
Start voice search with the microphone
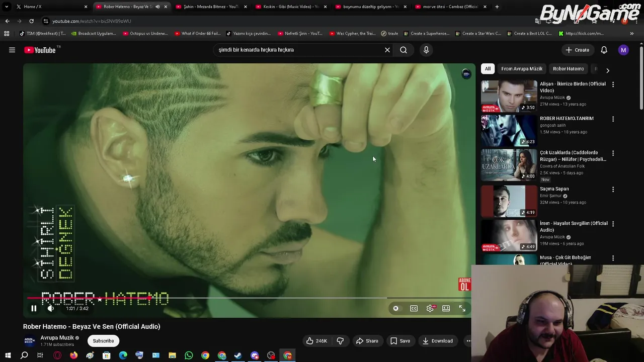[426, 50]
